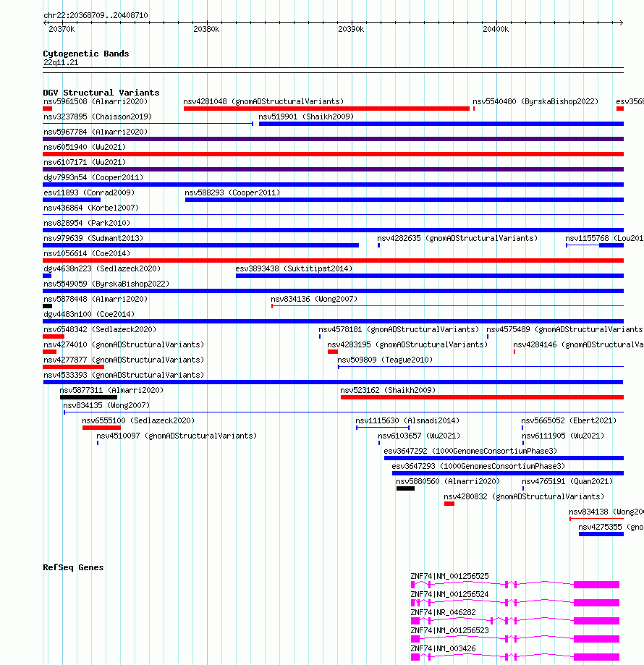Open nsv828954 (Park2010) variant label
The height and width of the screenshot is (665, 644).
87,223
